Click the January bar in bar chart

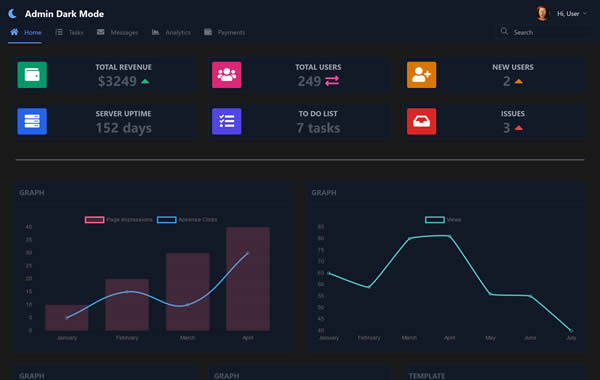click(x=67, y=318)
